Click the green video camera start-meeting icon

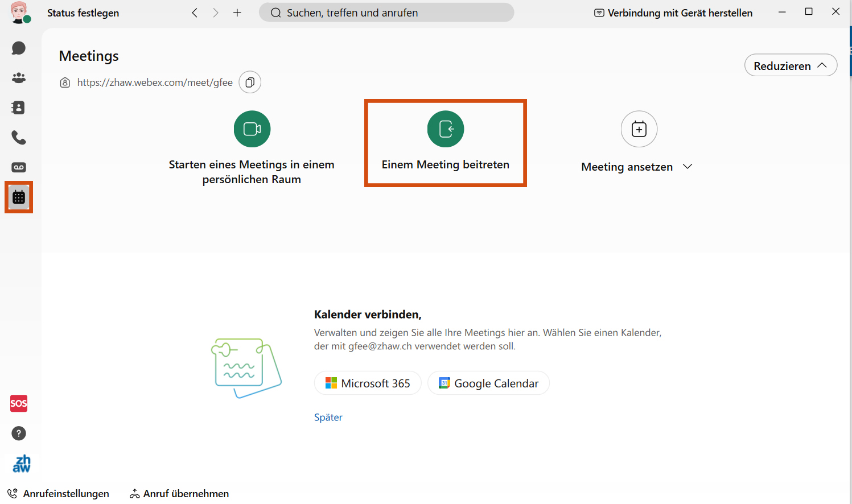click(252, 129)
